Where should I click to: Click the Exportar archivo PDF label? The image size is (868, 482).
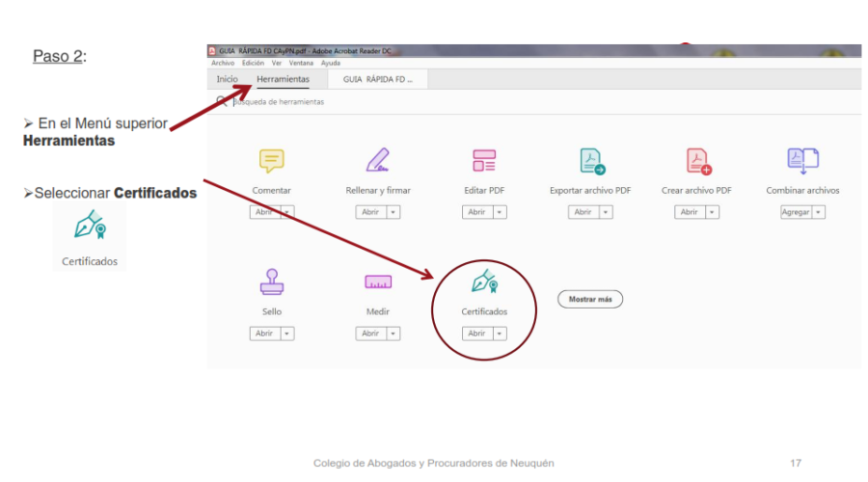pyautogui.click(x=590, y=190)
